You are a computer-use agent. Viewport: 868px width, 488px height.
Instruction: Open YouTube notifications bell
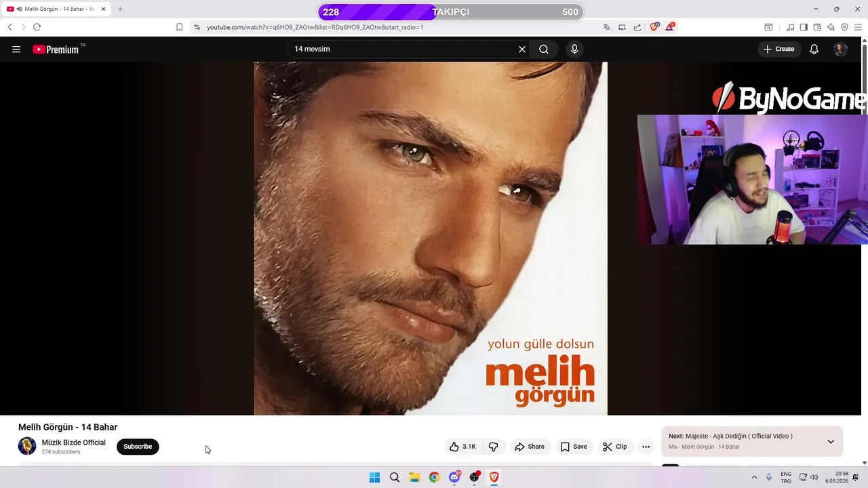tap(814, 49)
